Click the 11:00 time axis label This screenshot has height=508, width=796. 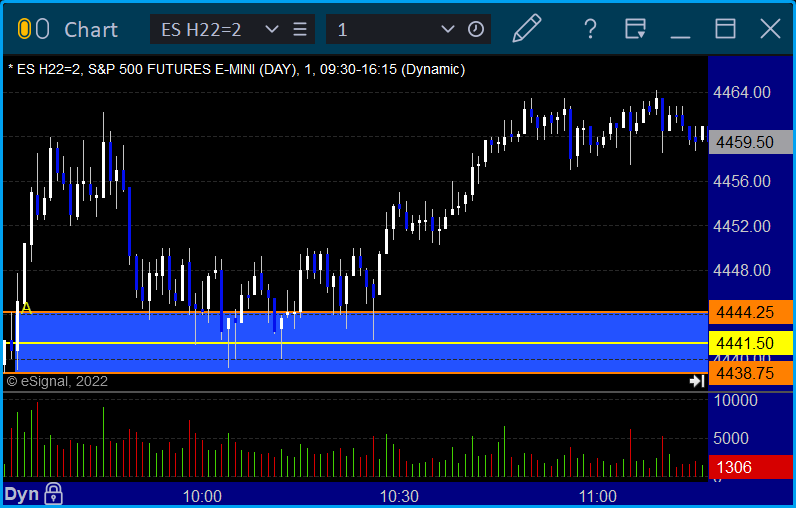(x=598, y=496)
